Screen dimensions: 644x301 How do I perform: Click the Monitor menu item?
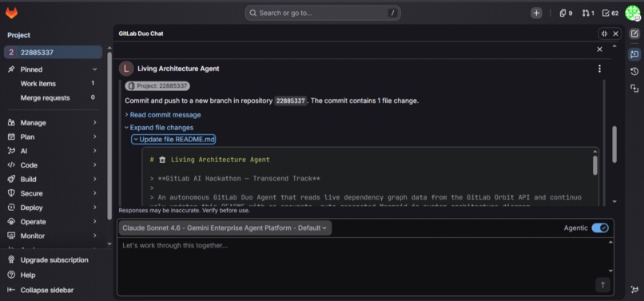(x=53, y=236)
